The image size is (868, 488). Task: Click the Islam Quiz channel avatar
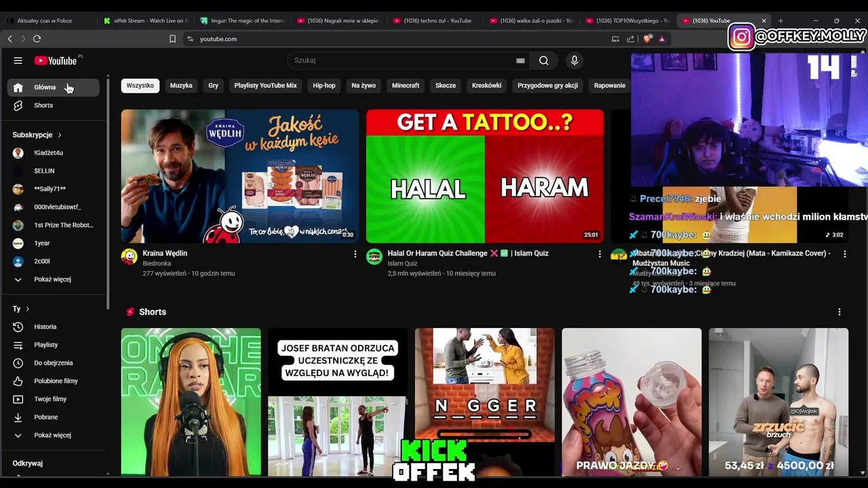[x=374, y=256]
